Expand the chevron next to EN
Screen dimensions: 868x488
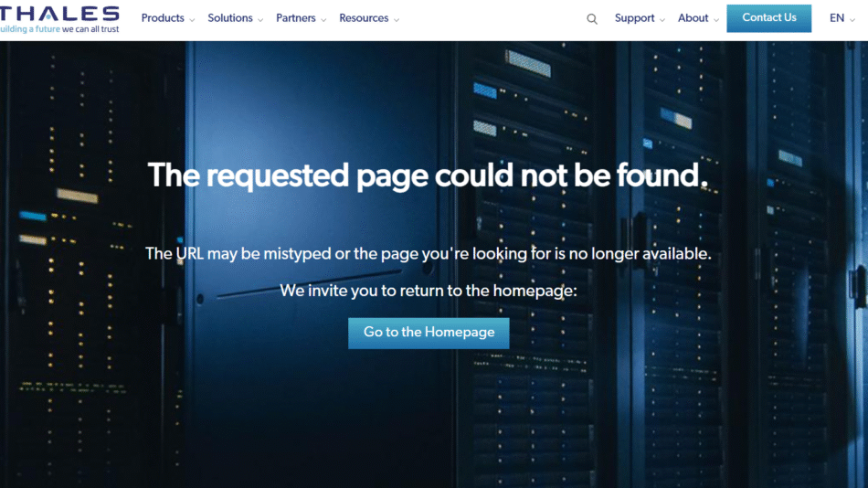tap(854, 20)
